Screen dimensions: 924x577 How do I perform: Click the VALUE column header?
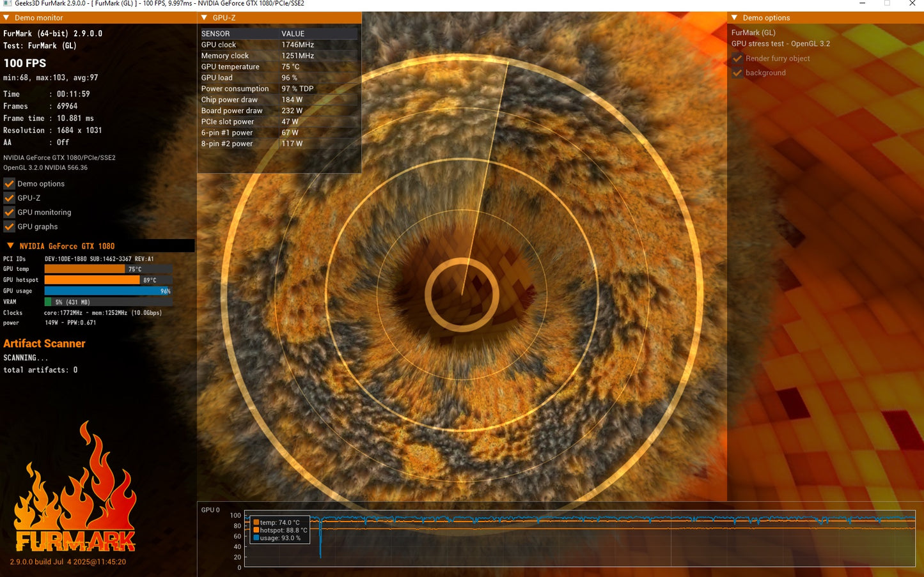point(293,34)
